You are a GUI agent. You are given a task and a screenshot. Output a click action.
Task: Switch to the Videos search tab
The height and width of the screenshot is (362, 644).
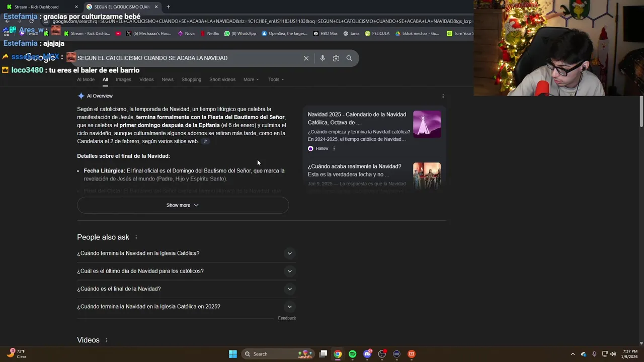tap(146, 79)
